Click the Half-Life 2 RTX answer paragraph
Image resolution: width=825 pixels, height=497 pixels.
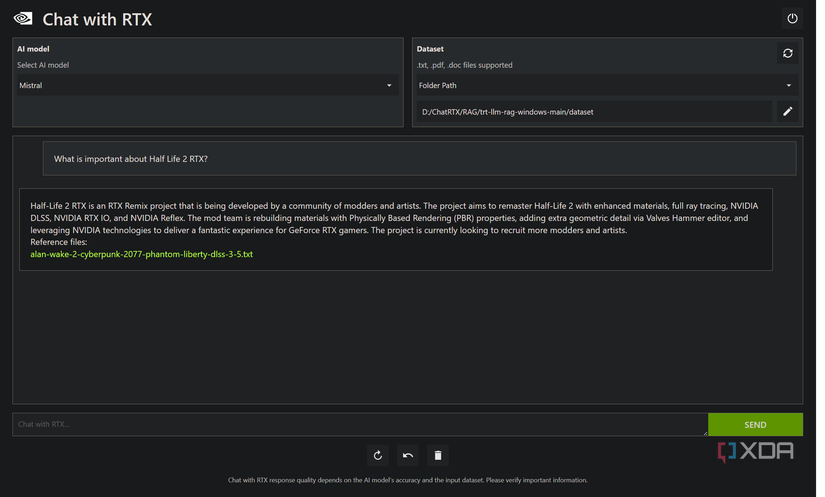(394, 218)
